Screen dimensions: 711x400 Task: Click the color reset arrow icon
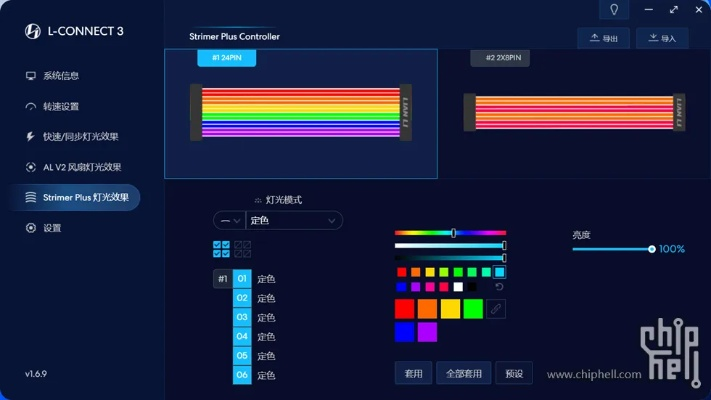[499, 287]
